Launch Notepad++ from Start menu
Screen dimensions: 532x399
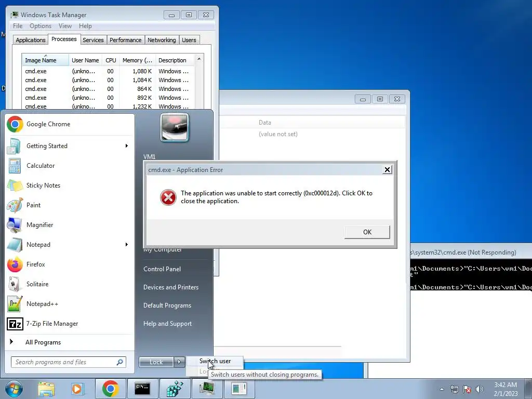coord(70,303)
